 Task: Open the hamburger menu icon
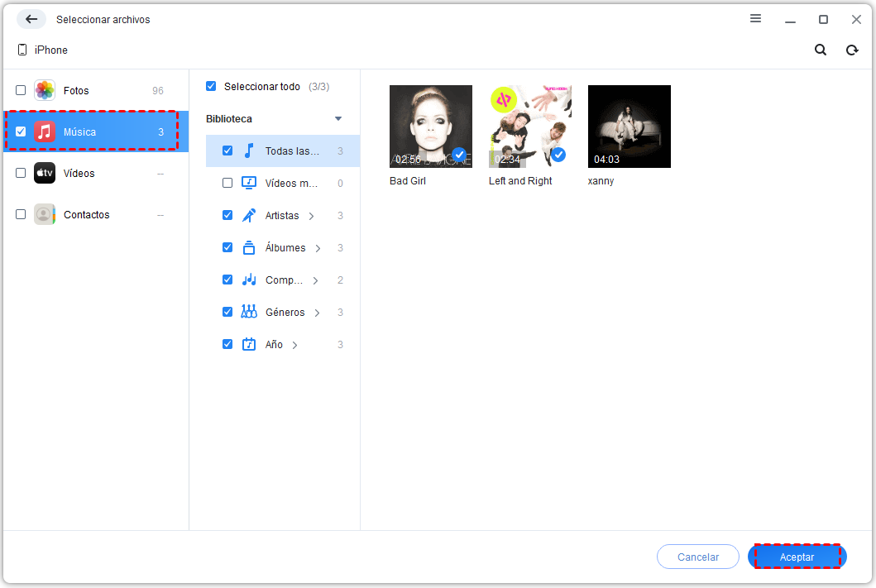click(755, 19)
